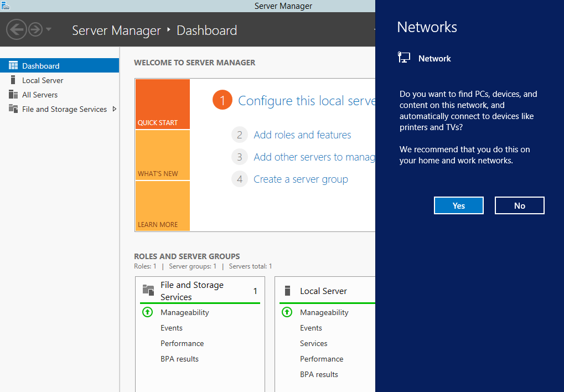Click the File and Storage sidebar icon
The height and width of the screenshot is (392, 564).
pos(13,109)
